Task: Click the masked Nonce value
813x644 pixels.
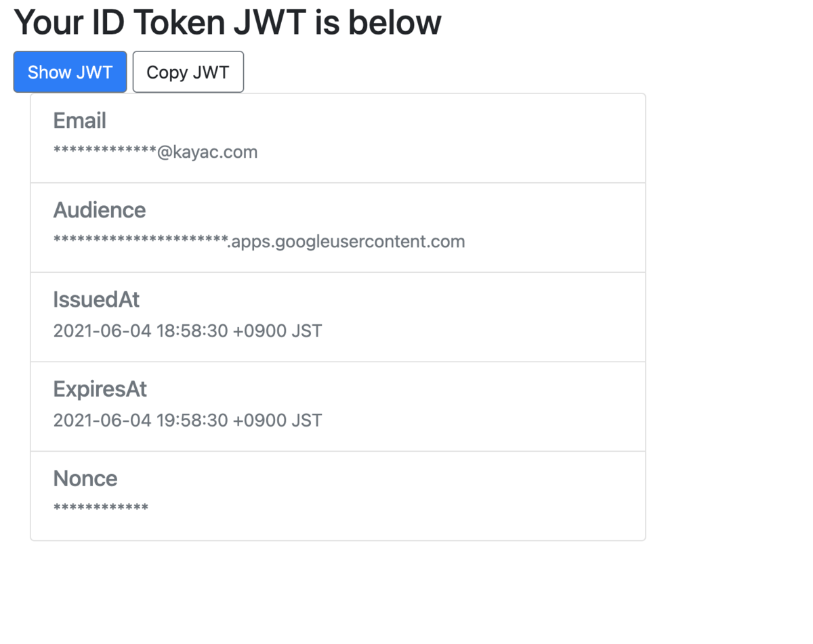Action: [x=101, y=507]
